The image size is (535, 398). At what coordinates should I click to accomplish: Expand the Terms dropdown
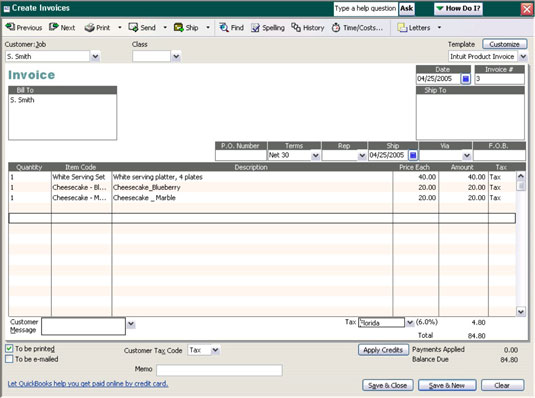click(x=316, y=156)
